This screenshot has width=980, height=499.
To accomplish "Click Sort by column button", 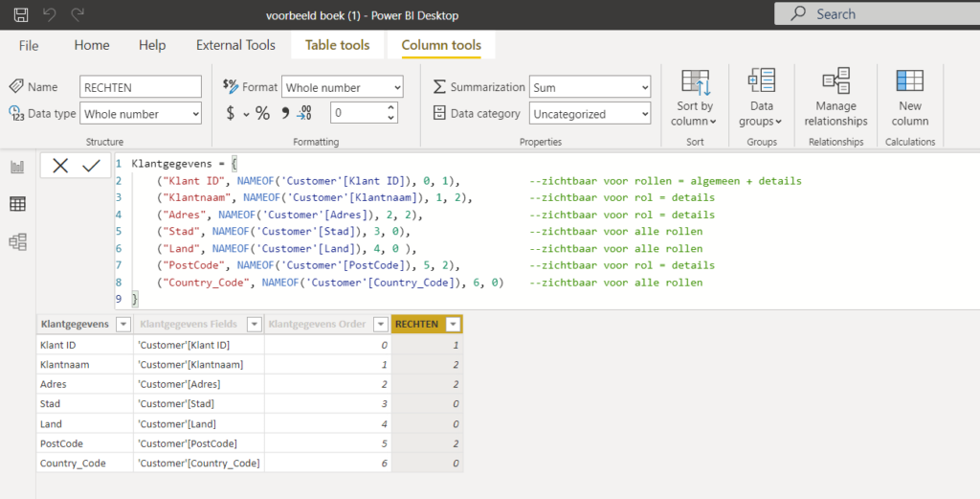I will 695,98.
